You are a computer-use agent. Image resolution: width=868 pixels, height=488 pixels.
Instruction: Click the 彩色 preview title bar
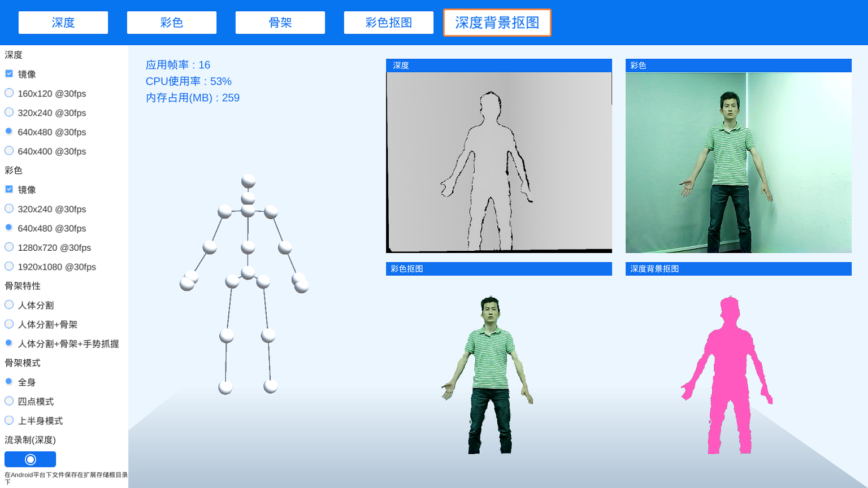click(739, 66)
